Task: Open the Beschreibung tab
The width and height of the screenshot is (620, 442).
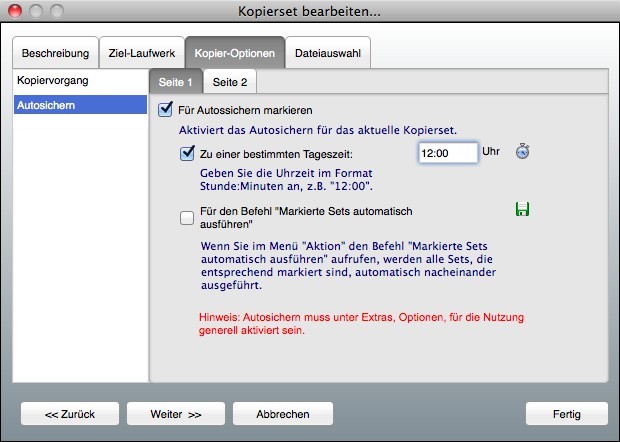Action: [x=56, y=52]
